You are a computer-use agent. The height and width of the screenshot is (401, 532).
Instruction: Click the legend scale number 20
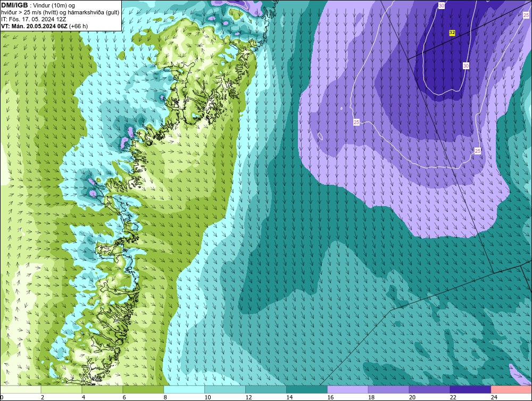point(412,397)
